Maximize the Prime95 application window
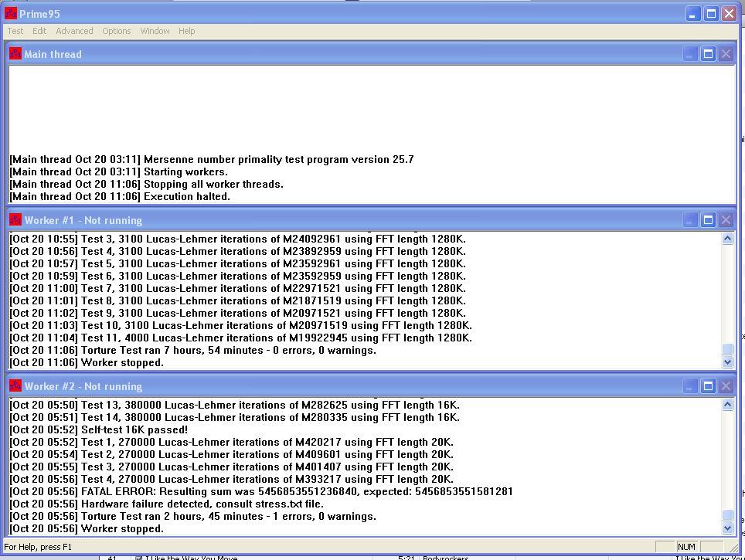Screen dimensions: 745x560 pyautogui.click(x=711, y=14)
